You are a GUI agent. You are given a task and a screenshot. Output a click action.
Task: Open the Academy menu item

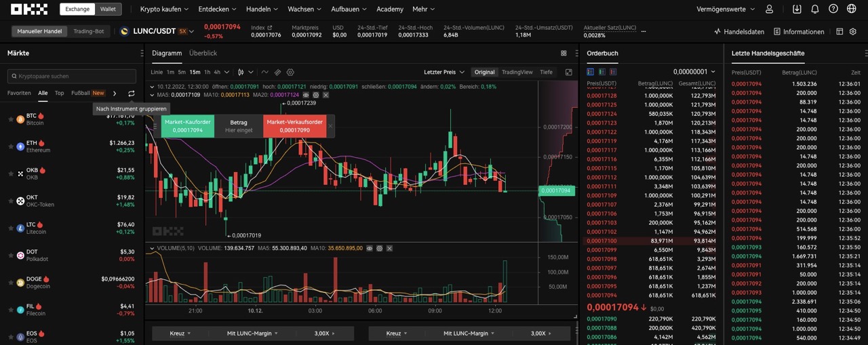tap(390, 9)
